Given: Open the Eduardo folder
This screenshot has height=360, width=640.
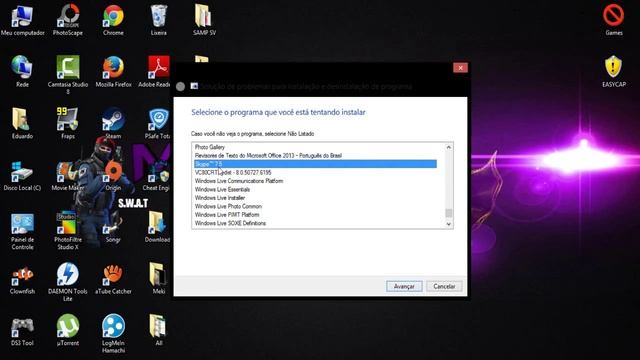Looking at the screenshot, I should pyautogui.click(x=22, y=124).
